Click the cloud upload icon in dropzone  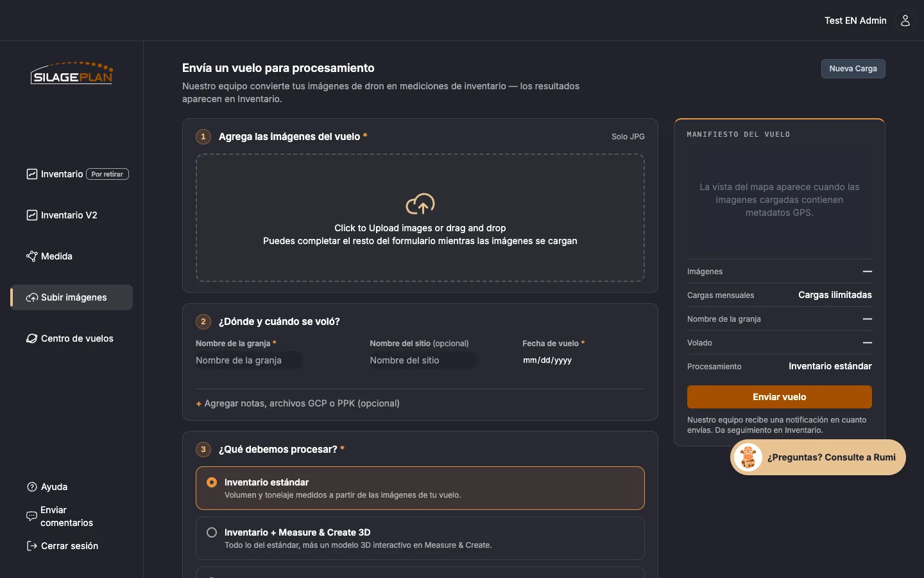click(x=420, y=204)
